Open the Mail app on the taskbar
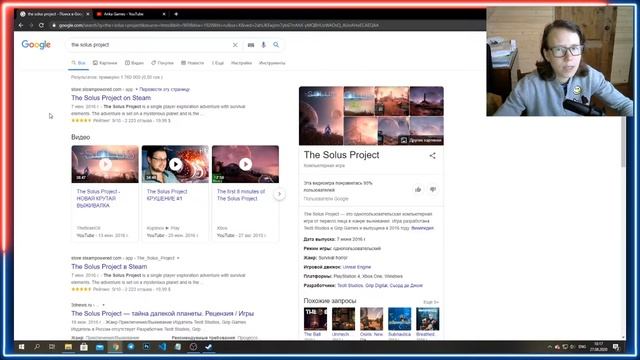This screenshot has width=640, height=360. point(100,347)
